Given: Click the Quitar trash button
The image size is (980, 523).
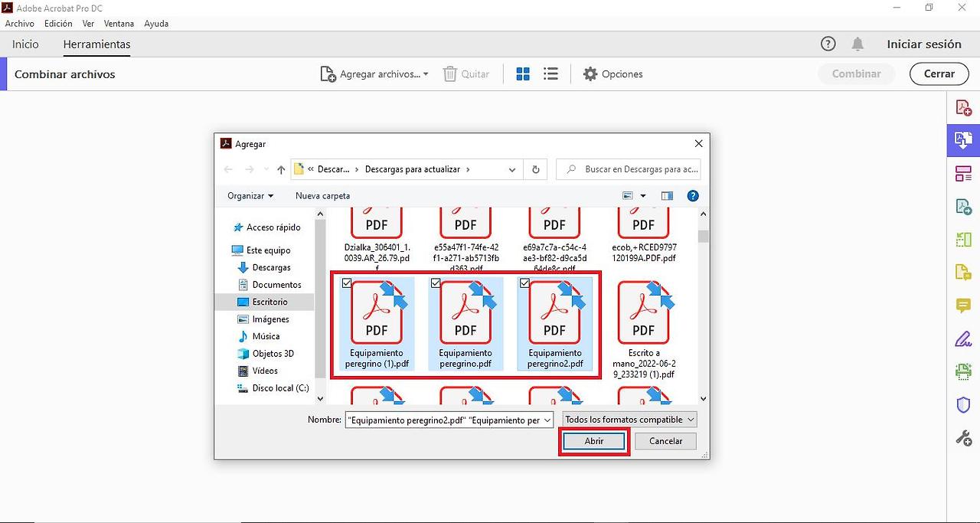Looking at the screenshot, I should coord(466,74).
